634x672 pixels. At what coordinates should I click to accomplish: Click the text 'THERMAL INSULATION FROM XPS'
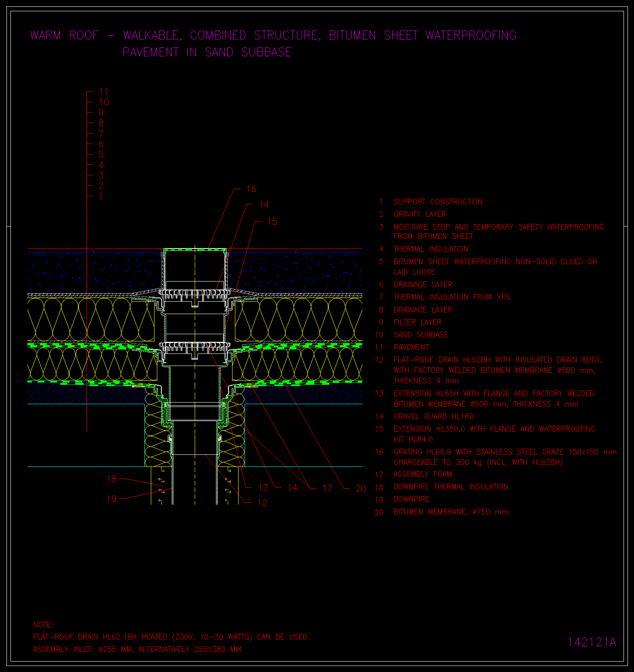tap(452, 297)
